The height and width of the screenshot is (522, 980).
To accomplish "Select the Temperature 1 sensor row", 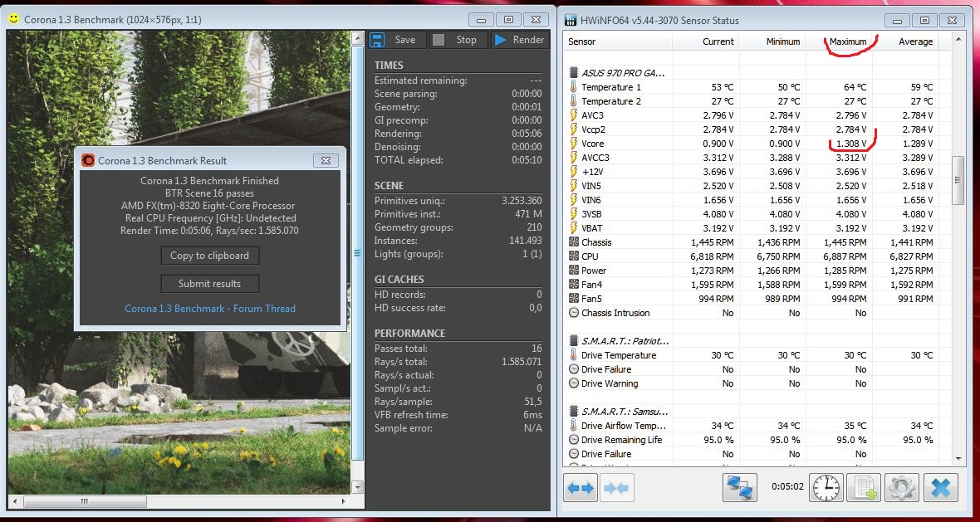I will 757,87.
